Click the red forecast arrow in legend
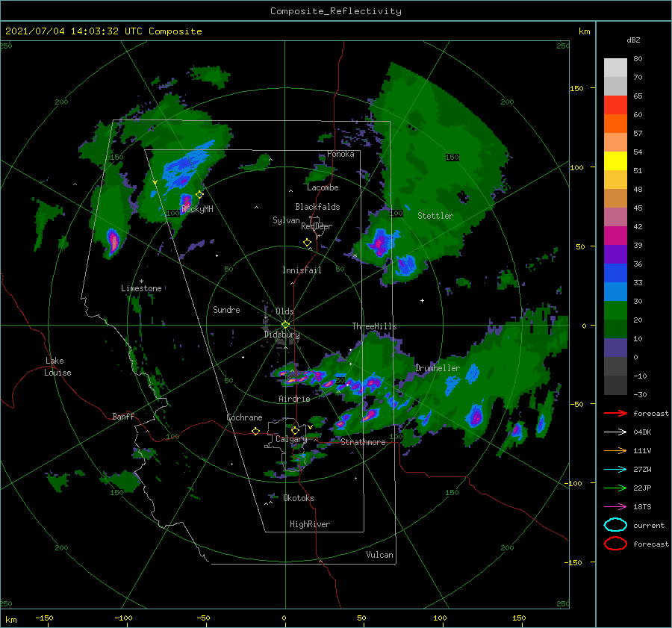Viewport: 672px width, 628px height. click(x=615, y=413)
